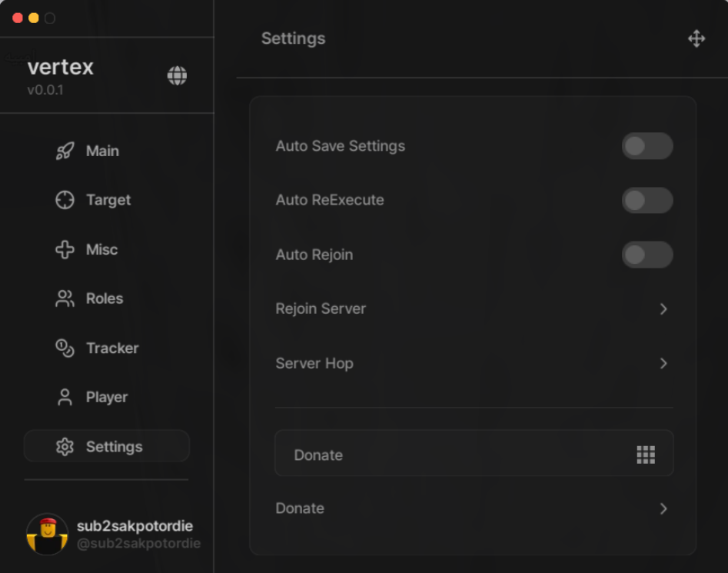Click the Auto ReExecute label
Screen dimensions: 728x573
pyautogui.click(x=330, y=200)
